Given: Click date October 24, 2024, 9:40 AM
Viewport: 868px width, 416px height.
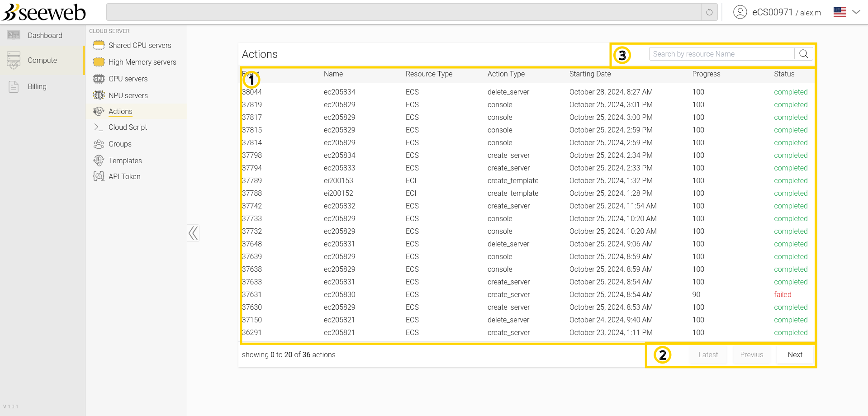Looking at the screenshot, I should [611, 320].
